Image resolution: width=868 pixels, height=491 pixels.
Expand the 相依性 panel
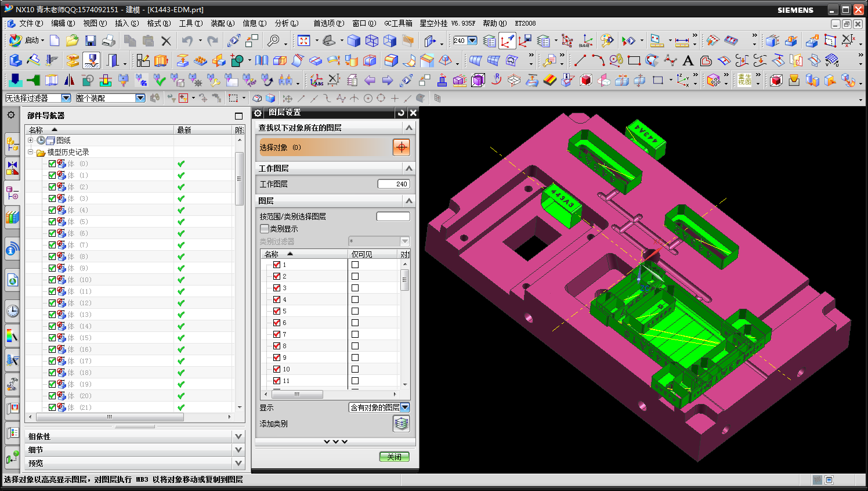[238, 436]
